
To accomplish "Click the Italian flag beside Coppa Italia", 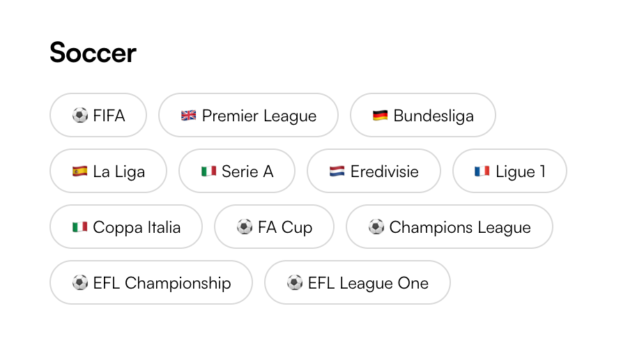I will pos(79,227).
